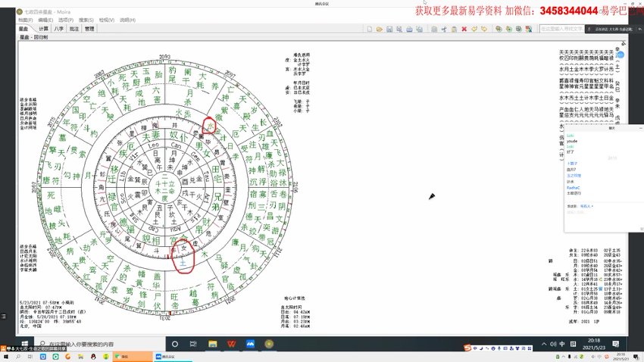Screen dimensions: 644x362
Task: Click the Can sign label on chart
Action: [177, 145]
